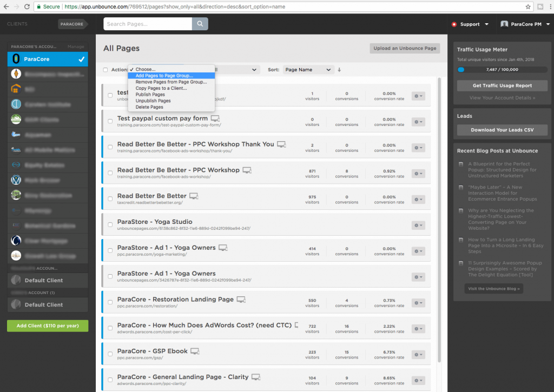
Task: Expand gear dropdown for How Much Does AdWords Cost
Action: tap(418, 329)
